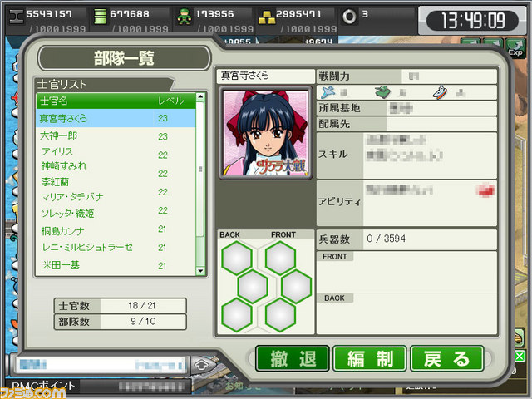The image size is (532, 399).
Task: Click the green tank unit icon
Action: pos(382,92)
